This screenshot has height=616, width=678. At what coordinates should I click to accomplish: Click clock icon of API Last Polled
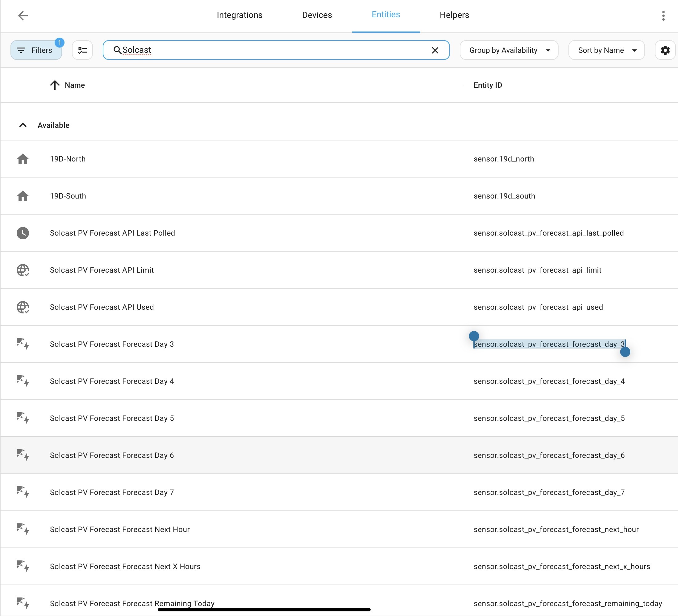pos(23,233)
